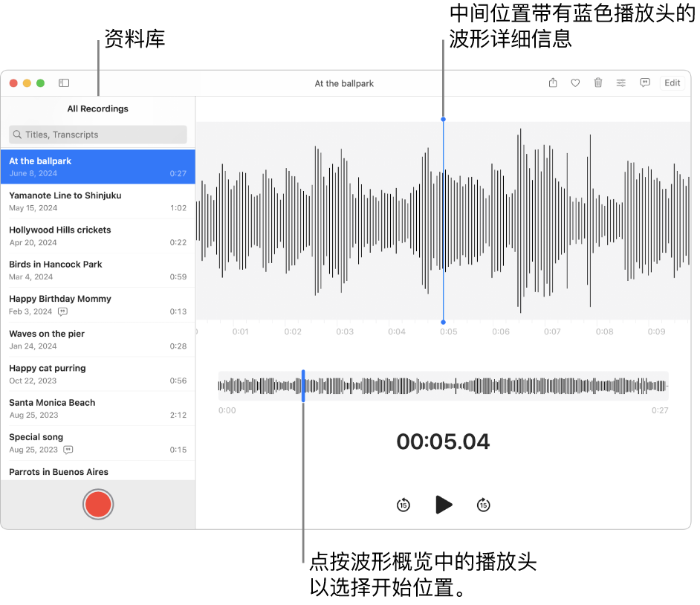
Task: Select At the ballpark recording
Action: tap(98, 167)
